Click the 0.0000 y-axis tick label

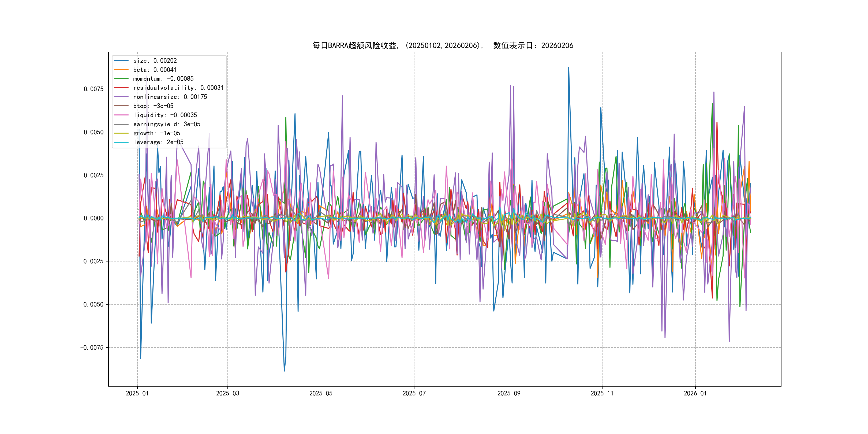point(94,218)
